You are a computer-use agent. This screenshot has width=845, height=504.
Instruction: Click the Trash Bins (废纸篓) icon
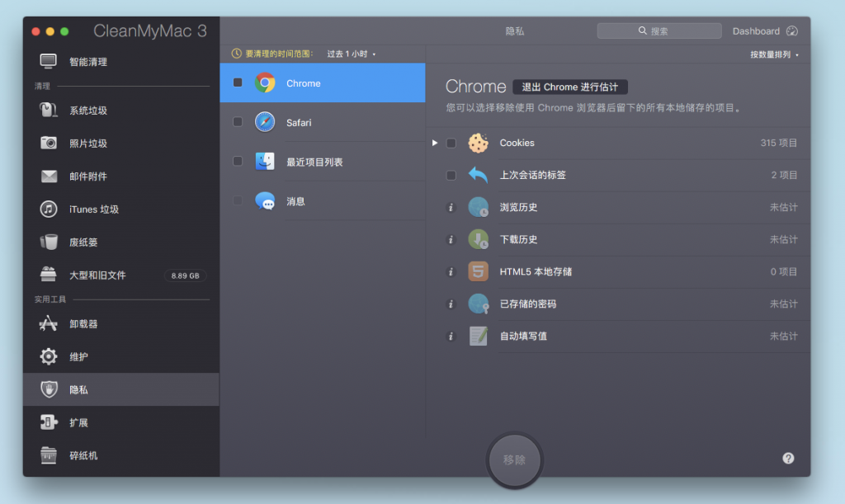49,242
